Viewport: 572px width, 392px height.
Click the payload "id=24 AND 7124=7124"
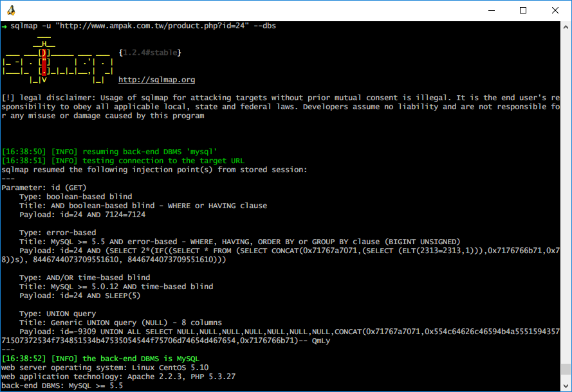tap(102, 215)
